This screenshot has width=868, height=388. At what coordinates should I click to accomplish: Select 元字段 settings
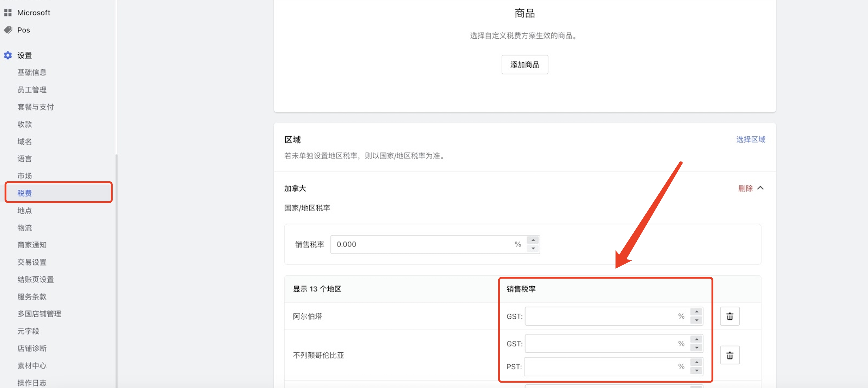pos(28,331)
